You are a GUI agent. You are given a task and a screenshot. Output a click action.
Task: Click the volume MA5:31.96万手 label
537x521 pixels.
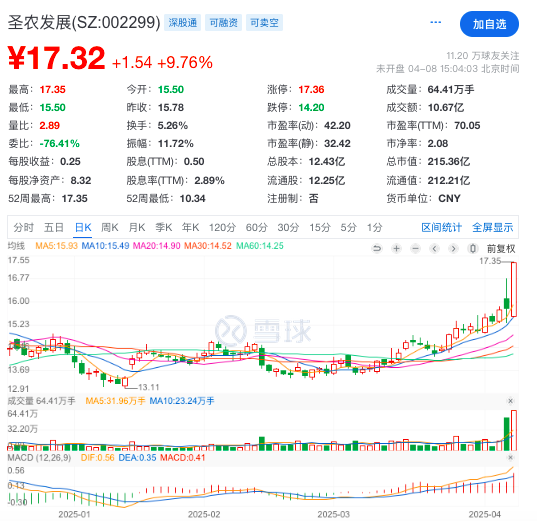point(115,401)
